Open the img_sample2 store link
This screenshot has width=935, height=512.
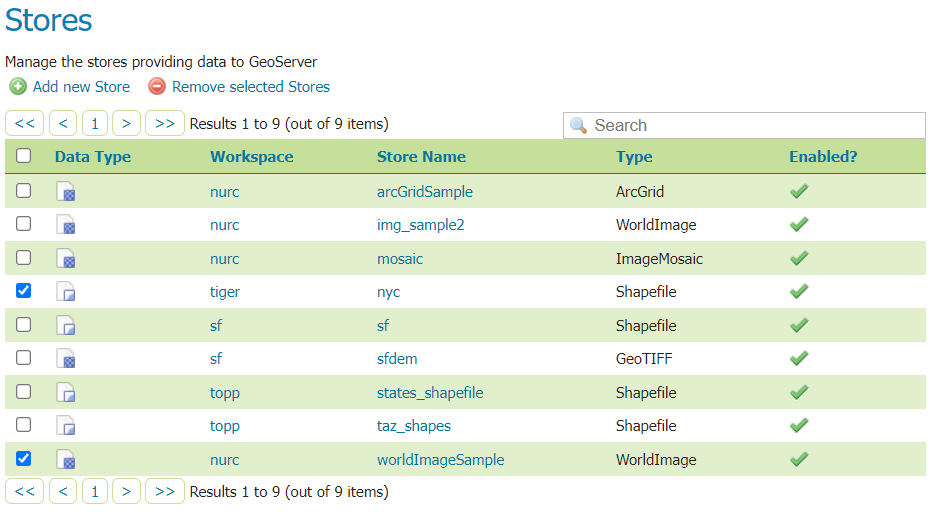pyautogui.click(x=420, y=225)
